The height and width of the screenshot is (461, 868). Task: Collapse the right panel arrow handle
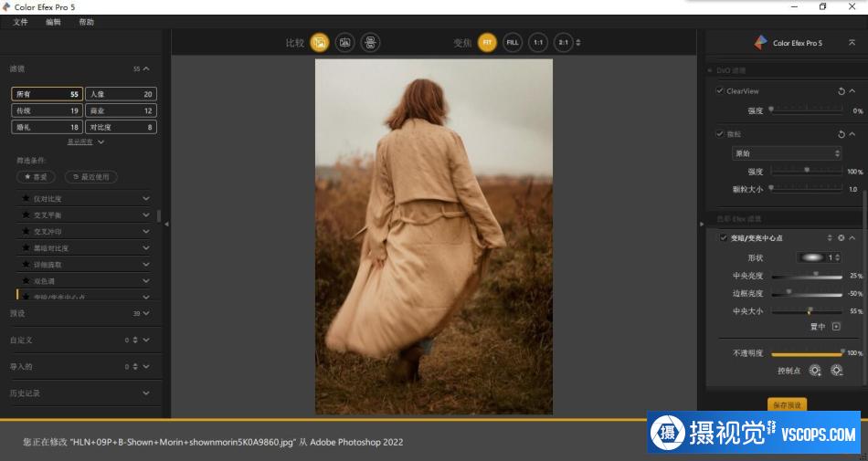click(x=702, y=224)
